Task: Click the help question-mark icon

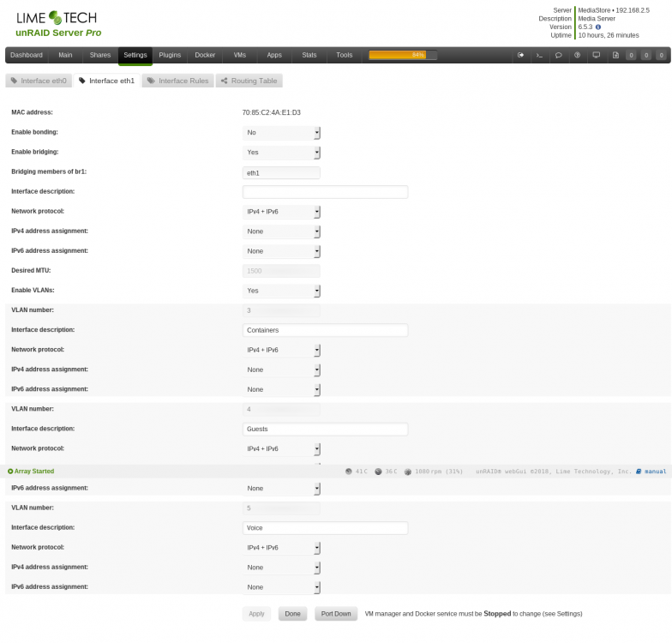Action: click(x=578, y=55)
